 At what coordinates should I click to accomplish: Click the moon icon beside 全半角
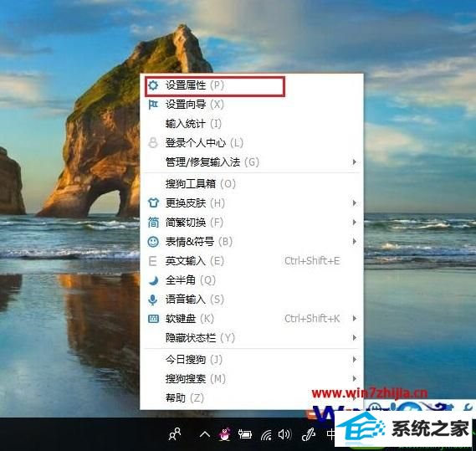tap(154, 280)
